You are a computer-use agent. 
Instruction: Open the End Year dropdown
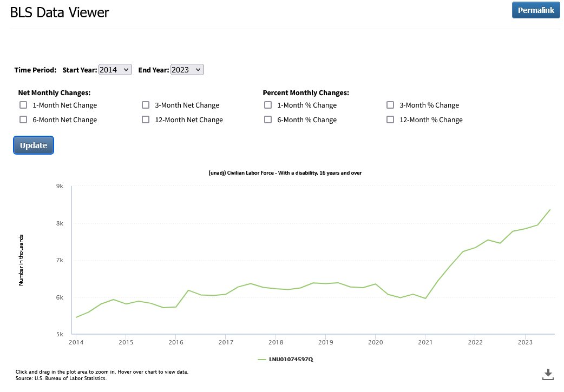[x=187, y=70]
